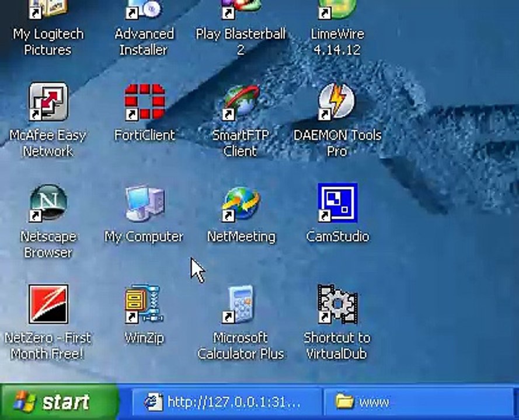The image size is (519, 420).
Task: Click the "NetZero - First Month Free!" label
Action: (x=48, y=345)
